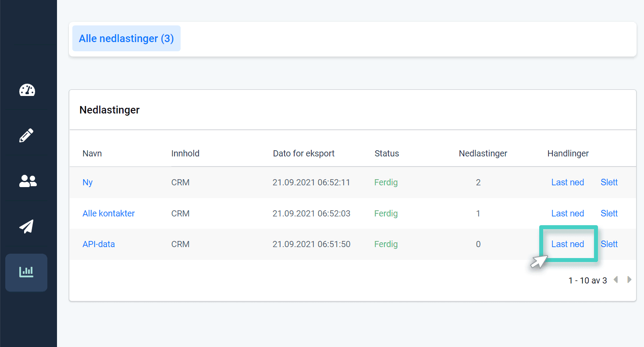Download the Alle kontakter export

tap(568, 213)
